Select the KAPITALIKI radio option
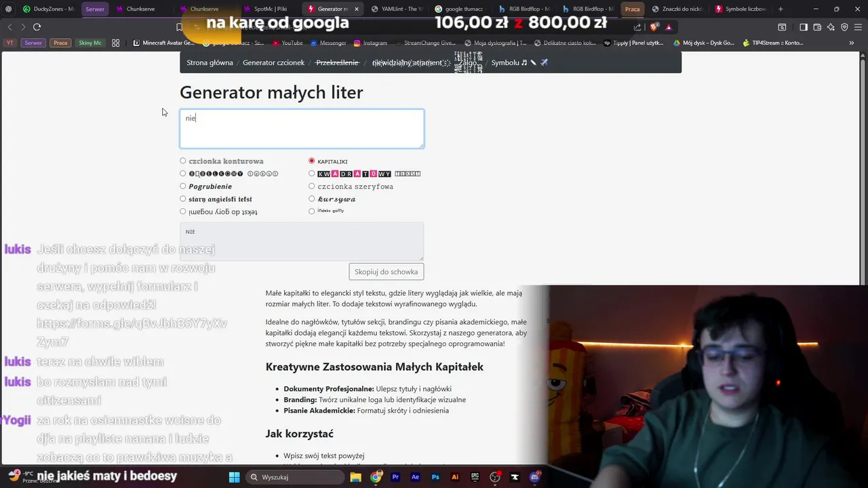This screenshot has height=488, width=868. 311,161
